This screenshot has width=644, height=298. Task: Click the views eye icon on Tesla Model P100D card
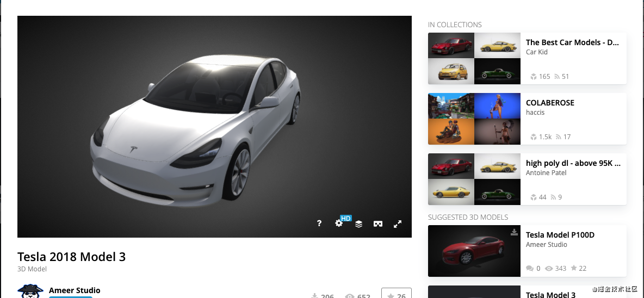tap(549, 269)
